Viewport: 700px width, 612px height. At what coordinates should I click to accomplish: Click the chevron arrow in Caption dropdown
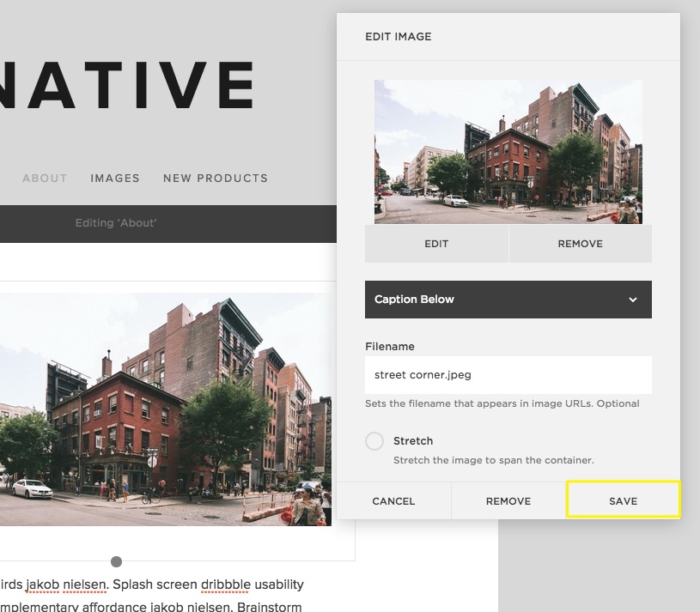click(x=633, y=300)
